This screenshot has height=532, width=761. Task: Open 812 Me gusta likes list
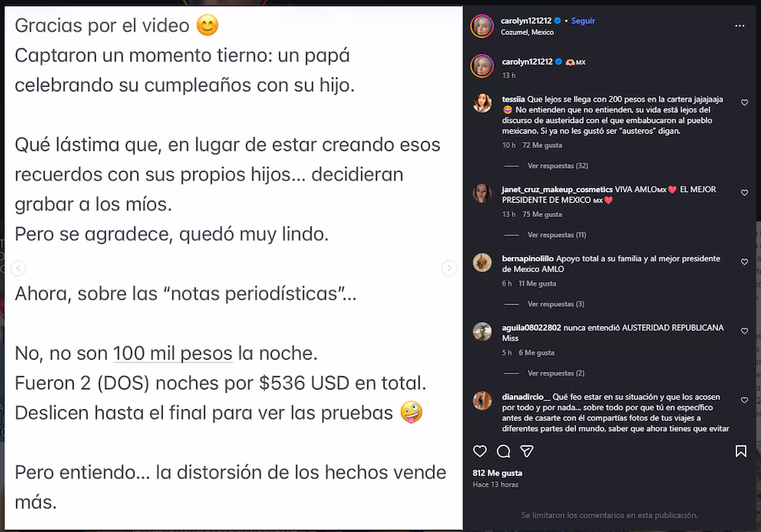coord(497,473)
